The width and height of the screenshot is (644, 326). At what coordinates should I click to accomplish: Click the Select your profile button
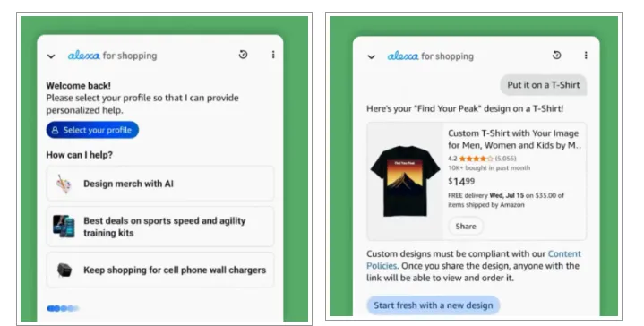pos(92,130)
